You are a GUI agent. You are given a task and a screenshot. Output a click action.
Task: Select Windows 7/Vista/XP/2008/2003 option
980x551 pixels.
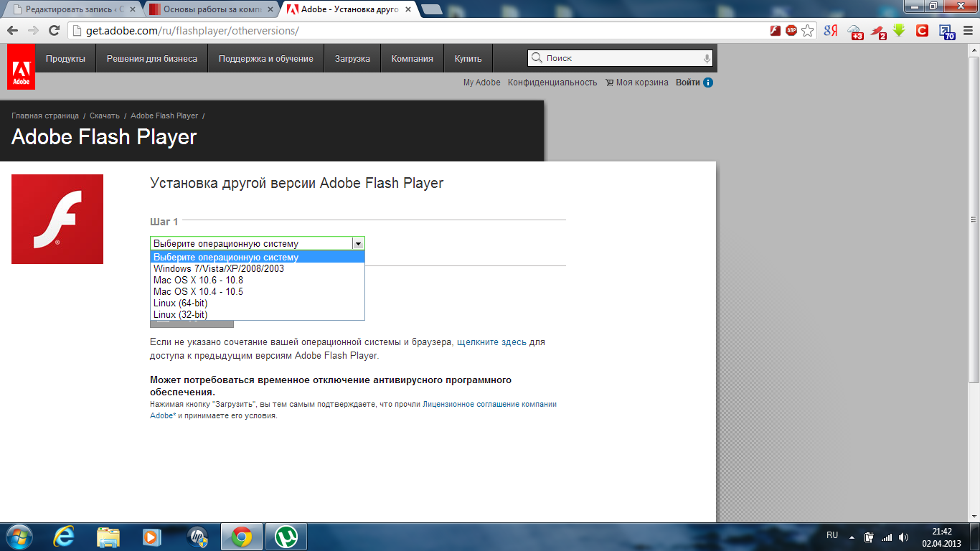pos(258,269)
